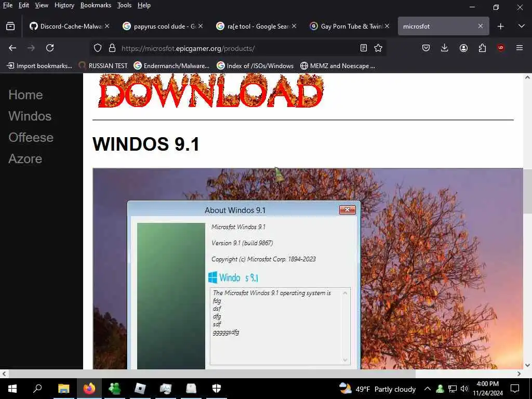532x399 pixels.
Task: Open the Edit menu
Action: coord(23,5)
